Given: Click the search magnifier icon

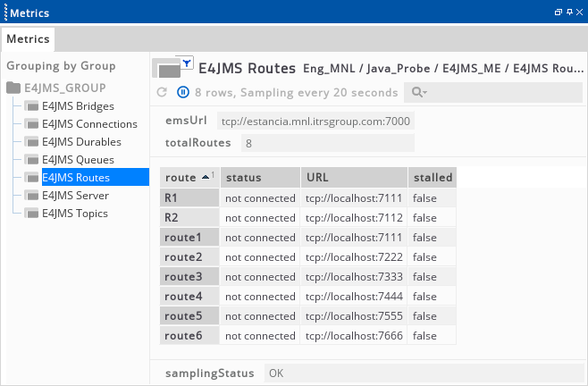Looking at the screenshot, I should click(416, 92).
